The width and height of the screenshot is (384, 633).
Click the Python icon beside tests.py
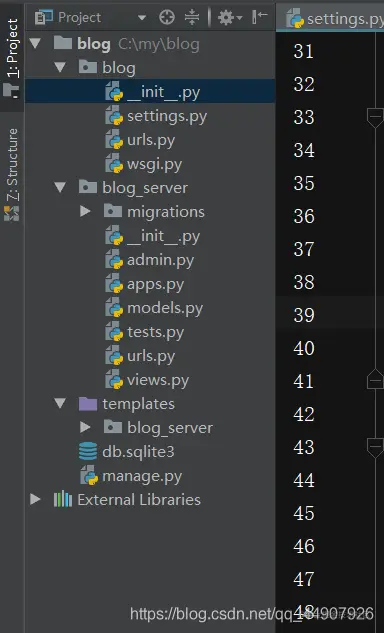point(114,331)
